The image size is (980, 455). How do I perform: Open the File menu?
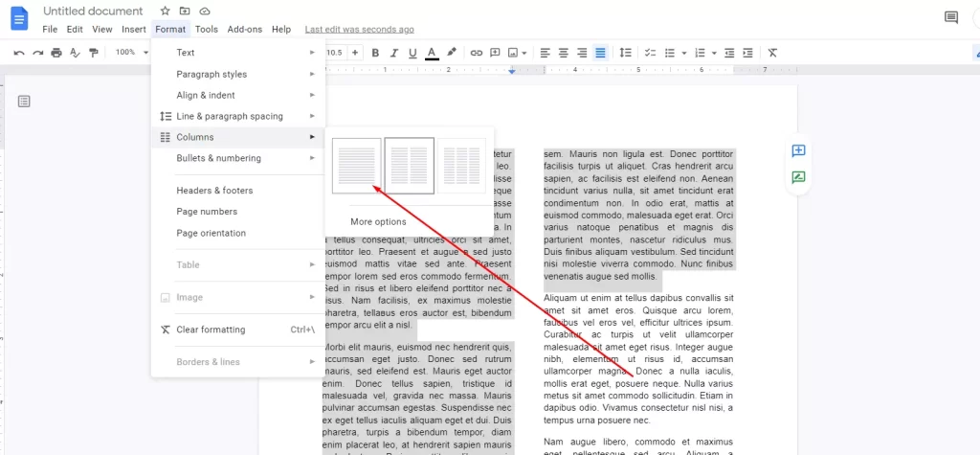pos(50,30)
